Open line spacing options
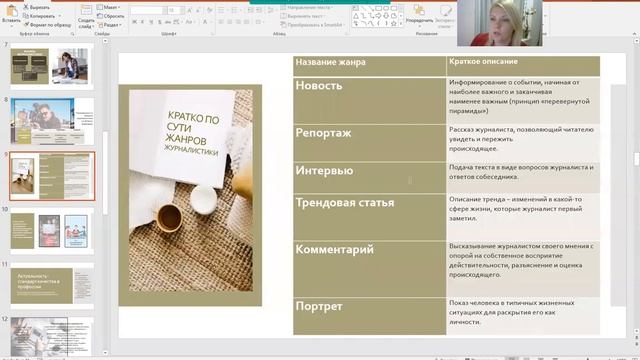This screenshot has height=360, width=640. [270, 10]
